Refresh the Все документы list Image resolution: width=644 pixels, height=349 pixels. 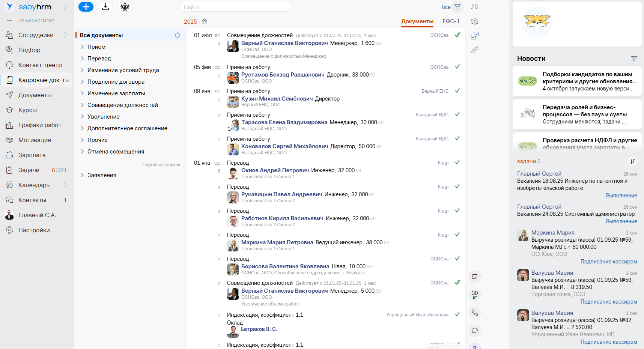click(178, 35)
